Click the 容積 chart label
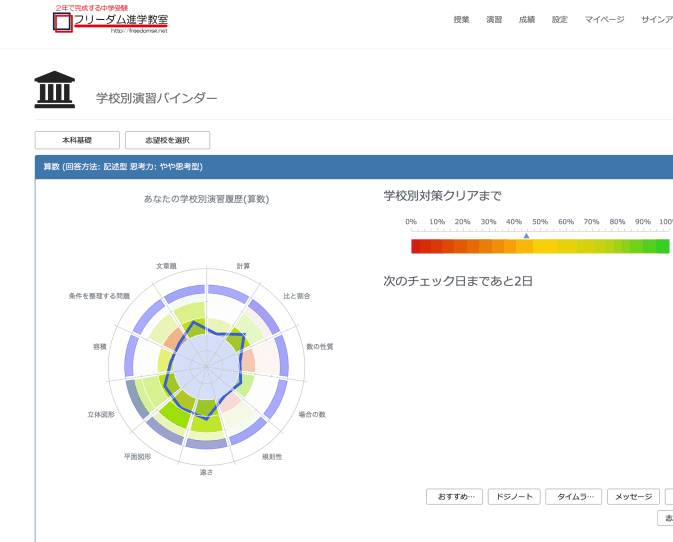673x542 pixels. tap(100, 347)
